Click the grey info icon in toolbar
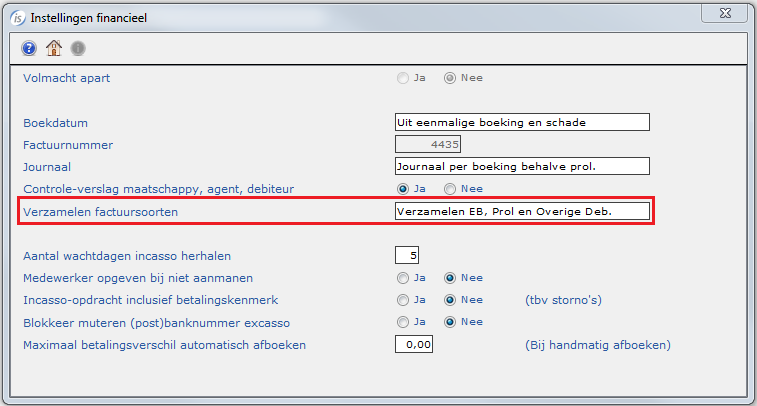Image resolution: width=757 pixels, height=406 pixels. coord(77,48)
